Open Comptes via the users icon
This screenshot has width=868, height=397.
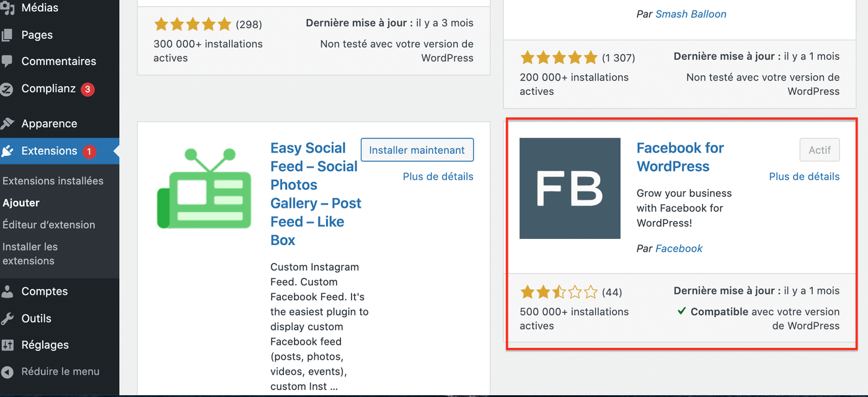pyautogui.click(x=7, y=291)
